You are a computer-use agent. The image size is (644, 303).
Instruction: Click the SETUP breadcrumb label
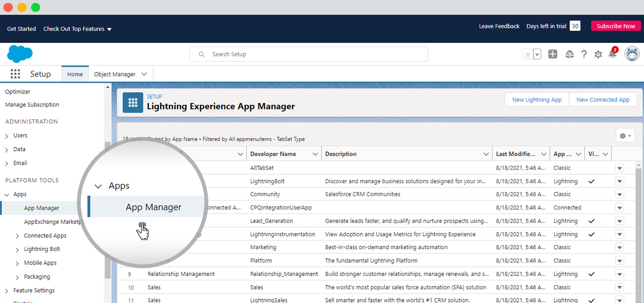[x=154, y=96]
